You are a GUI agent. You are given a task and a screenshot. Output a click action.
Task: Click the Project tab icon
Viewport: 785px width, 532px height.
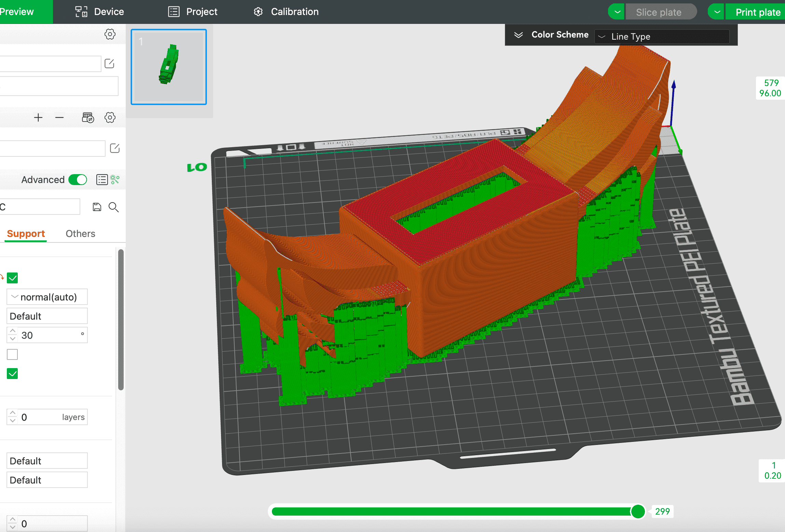[174, 12]
